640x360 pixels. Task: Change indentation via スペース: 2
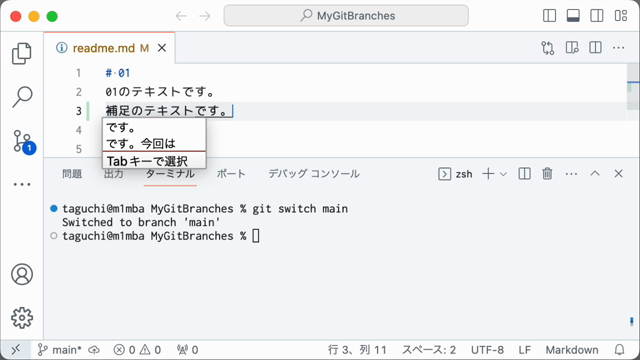[429, 350]
